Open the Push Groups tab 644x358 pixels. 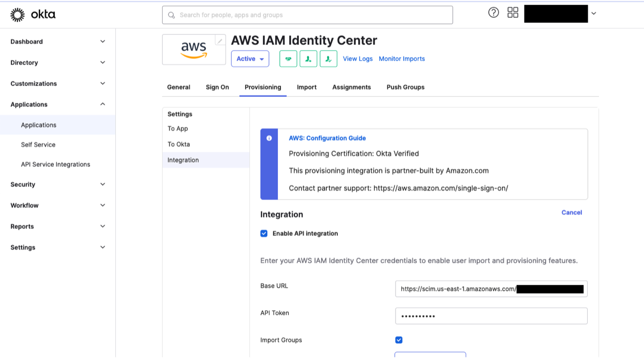coord(405,87)
